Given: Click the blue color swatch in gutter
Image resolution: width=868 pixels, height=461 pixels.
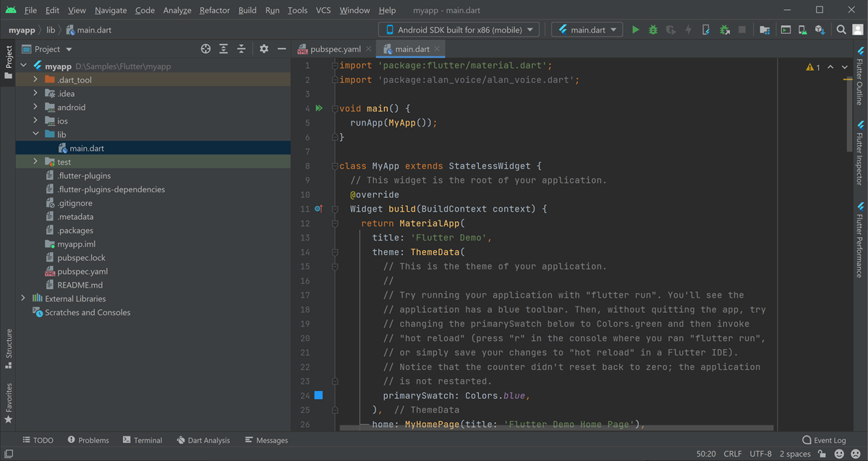Looking at the screenshot, I should tap(318, 395).
